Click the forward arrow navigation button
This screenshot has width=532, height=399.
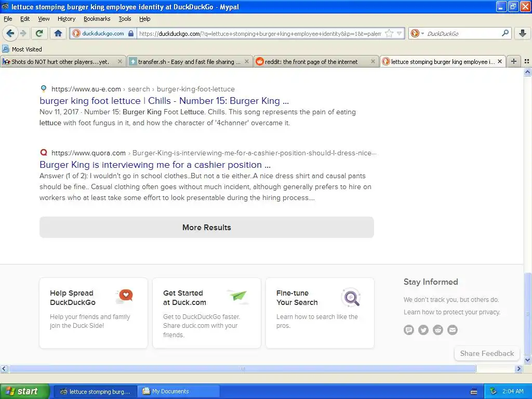pos(23,33)
